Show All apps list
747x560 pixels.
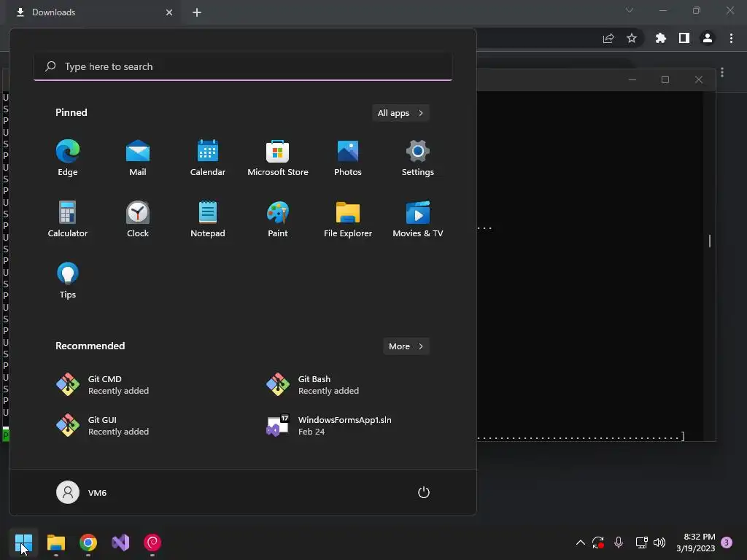tap(400, 113)
